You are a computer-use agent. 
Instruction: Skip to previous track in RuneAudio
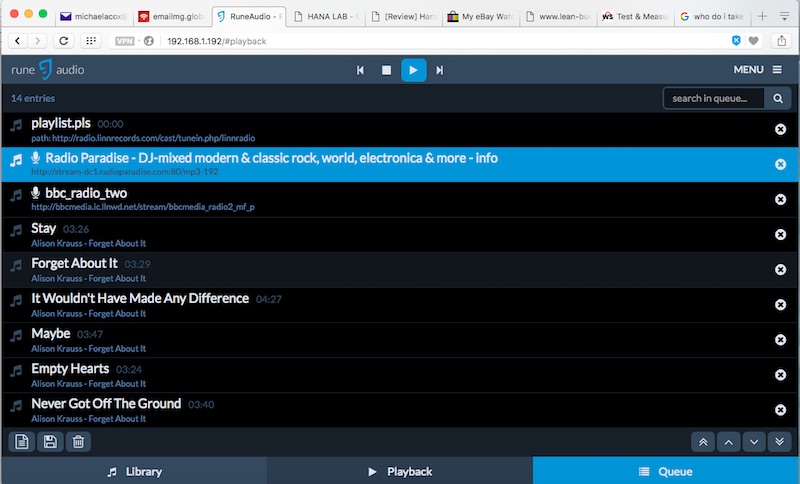(x=360, y=70)
